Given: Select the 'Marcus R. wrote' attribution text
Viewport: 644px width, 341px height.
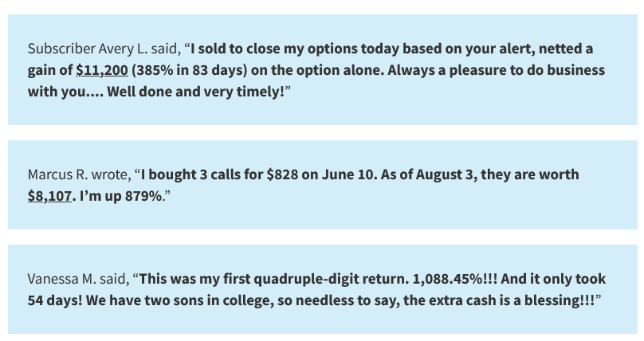Looking at the screenshot, I should click(79, 174).
